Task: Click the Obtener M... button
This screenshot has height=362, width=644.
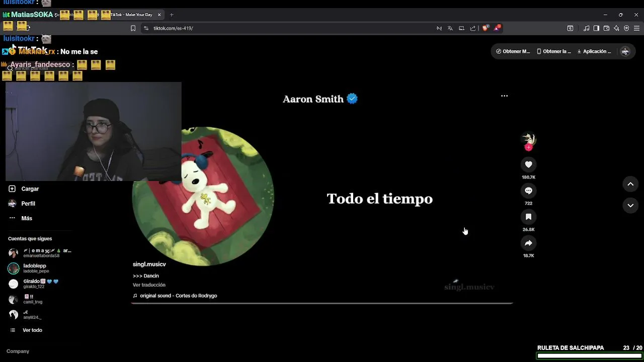Action: click(x=513, y=51)
